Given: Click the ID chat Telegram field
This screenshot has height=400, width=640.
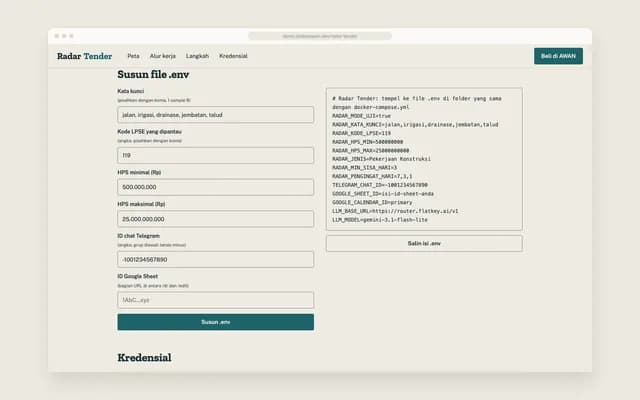Looking at the screenshot, I should pos(216,259).
